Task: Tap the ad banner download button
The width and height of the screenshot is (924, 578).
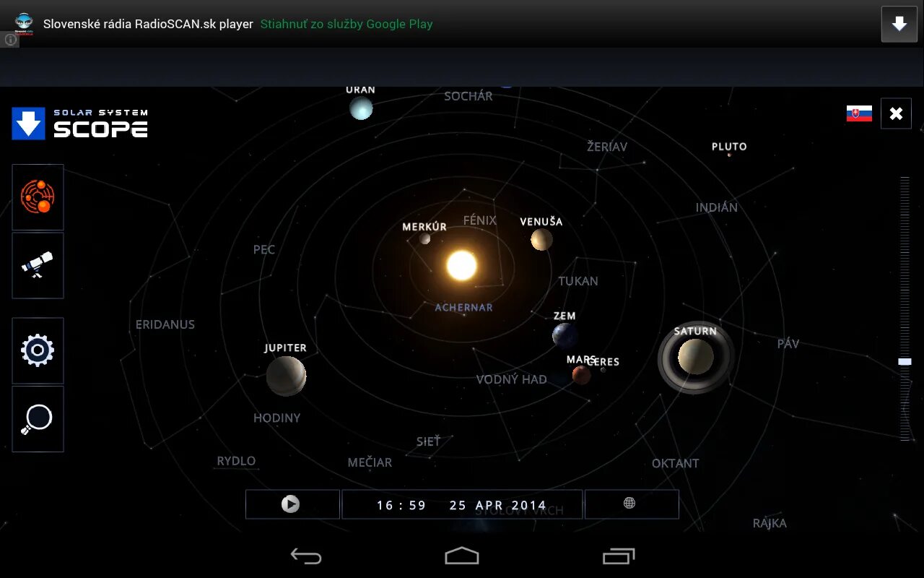Action: pyautogui.click(x=899, y=24)
